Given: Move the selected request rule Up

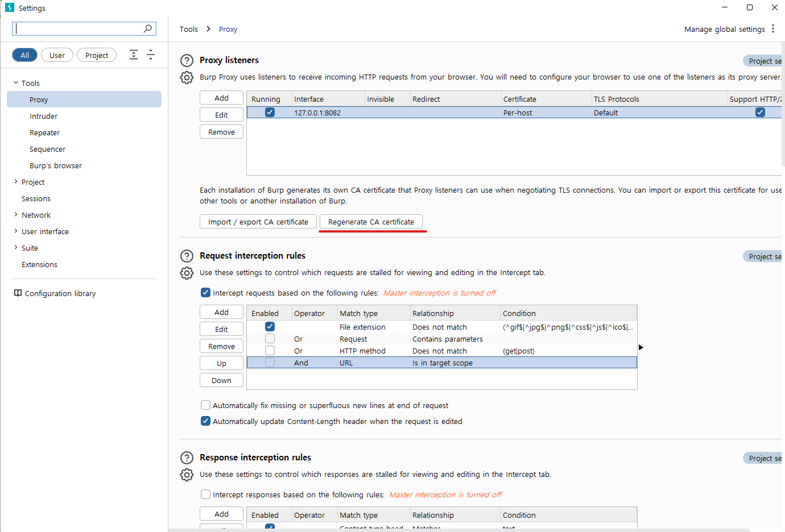Looking at the screenshot, I should coord(221,363).
